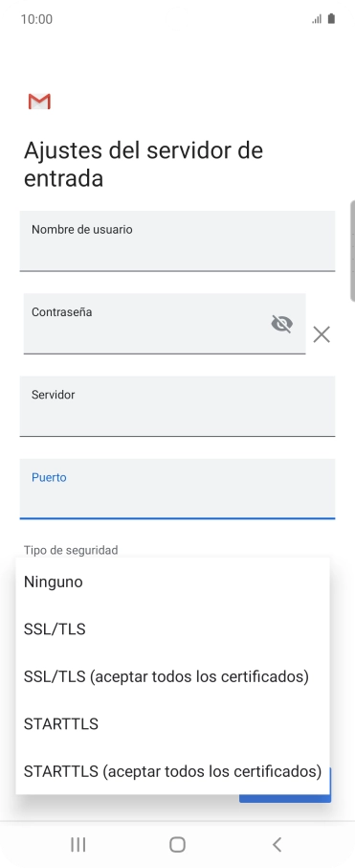
Task: Tap the signal strength icon
Action: coord(317,19)
